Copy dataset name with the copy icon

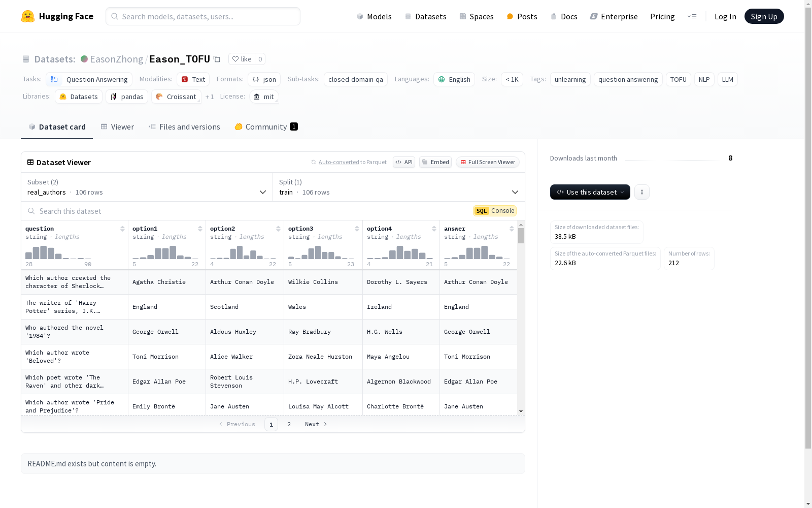click(x=217, y=59)
